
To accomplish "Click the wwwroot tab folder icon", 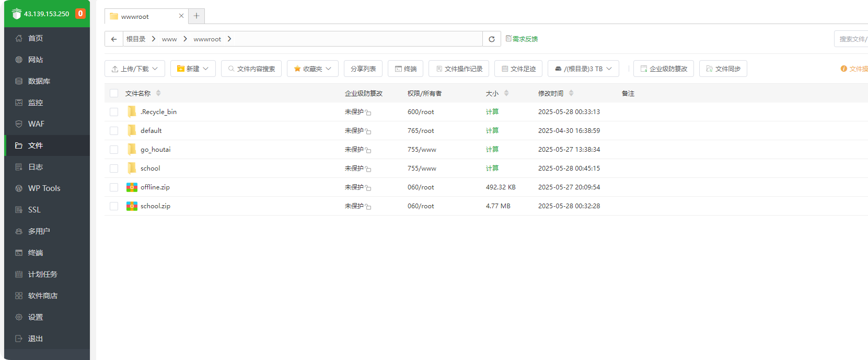I will click(114, 16).
